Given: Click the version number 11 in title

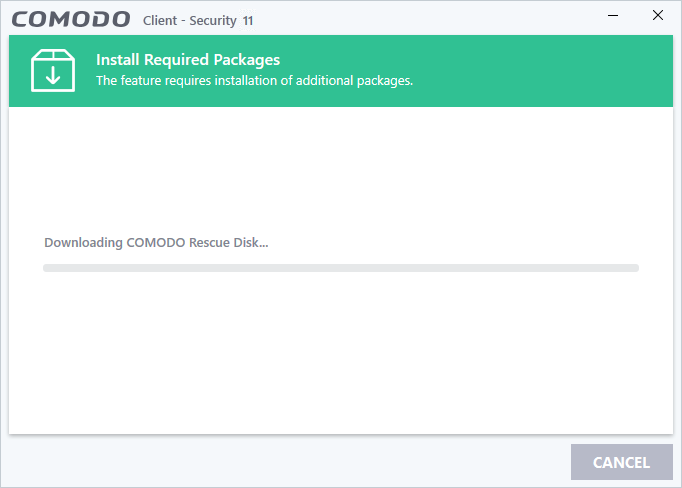Looking at the screenshot, I should pos(248,21).
